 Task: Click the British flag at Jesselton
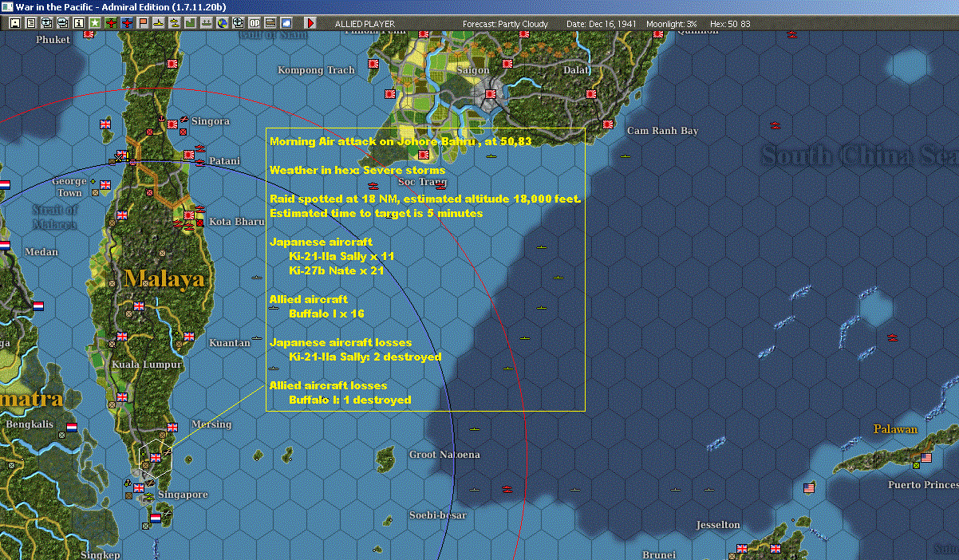(742, 549)
